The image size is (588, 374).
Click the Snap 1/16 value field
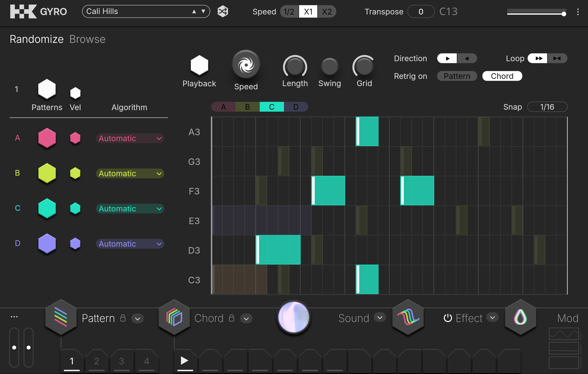(x=547, y=107)
